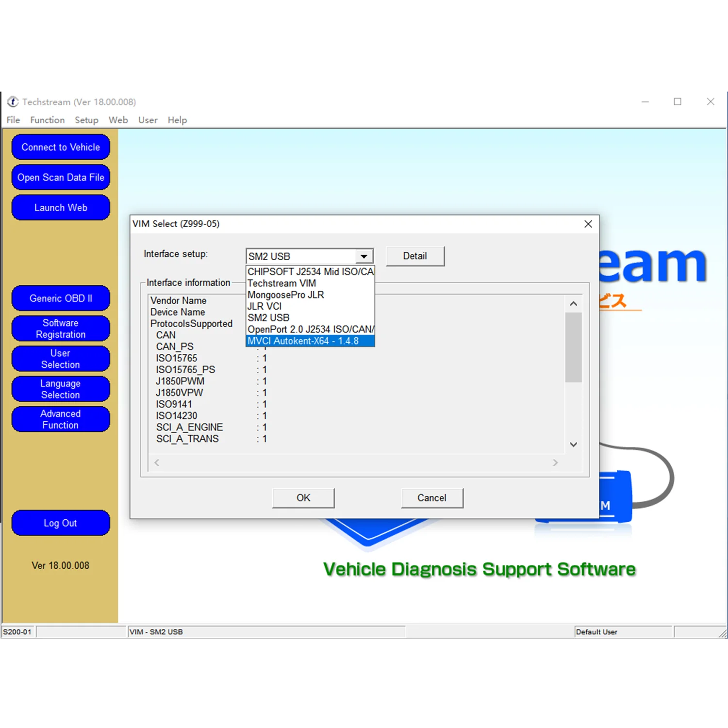Choose SM2 USB in the dropdown list
The image size is (728, 728).
tap(311, 318)
